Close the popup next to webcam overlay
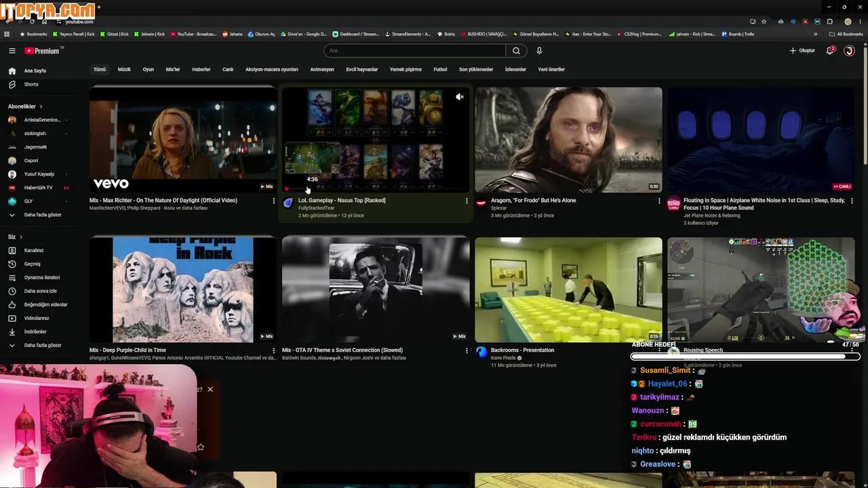Image resolution: width=868 pixels, height=488 pixels. 210,389
